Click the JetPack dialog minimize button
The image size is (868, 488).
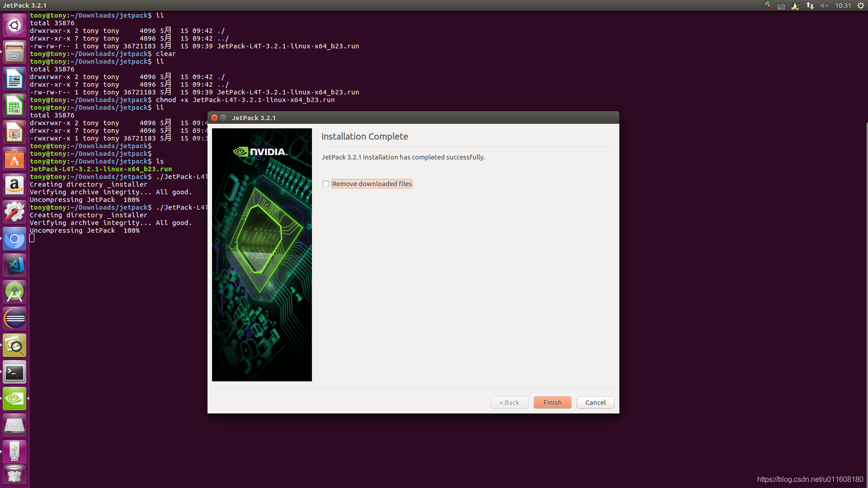223,117
